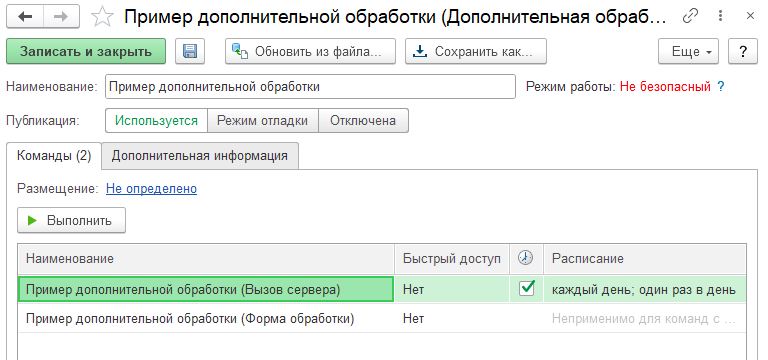This screenshot has width=768, height=360.
Task: Click the Наименование text field
Action: coord(310,87)
